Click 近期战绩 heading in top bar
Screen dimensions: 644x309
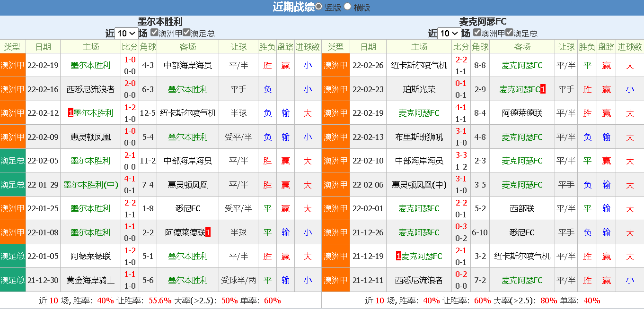(x=293, y=7)
